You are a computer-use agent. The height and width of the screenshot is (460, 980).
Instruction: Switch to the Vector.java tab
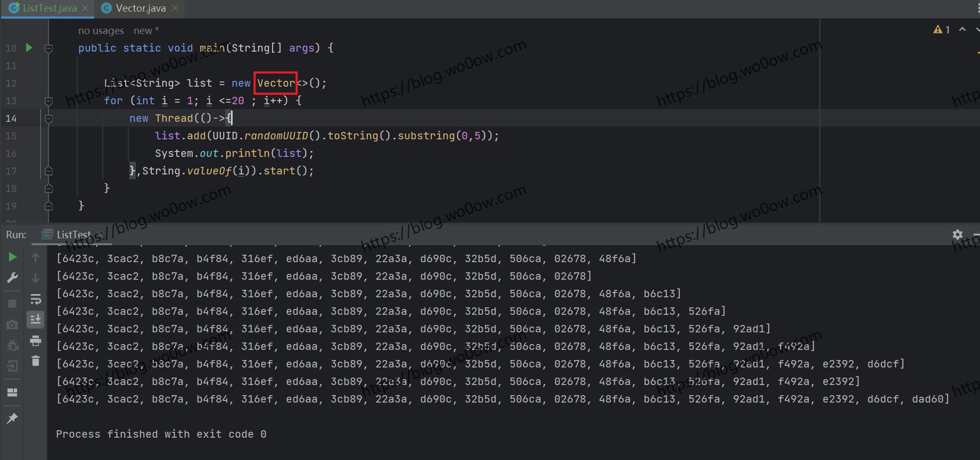point(141,9)
